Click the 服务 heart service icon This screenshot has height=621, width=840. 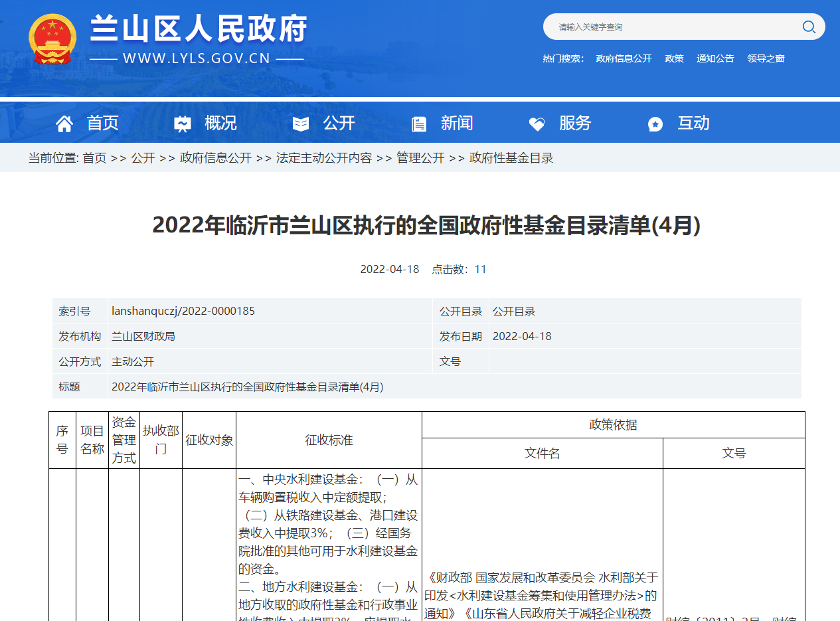click(x=537, y=124)
